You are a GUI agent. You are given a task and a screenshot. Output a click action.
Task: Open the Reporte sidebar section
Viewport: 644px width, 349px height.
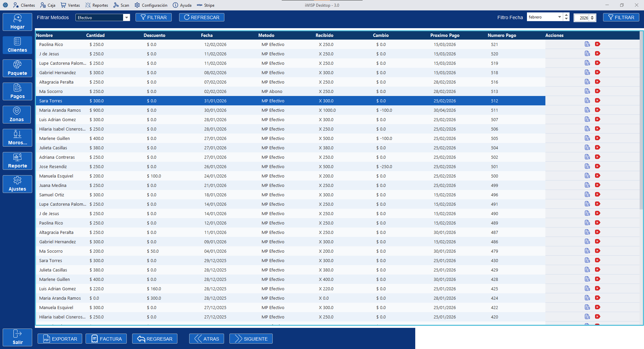(x=17, y=161)
